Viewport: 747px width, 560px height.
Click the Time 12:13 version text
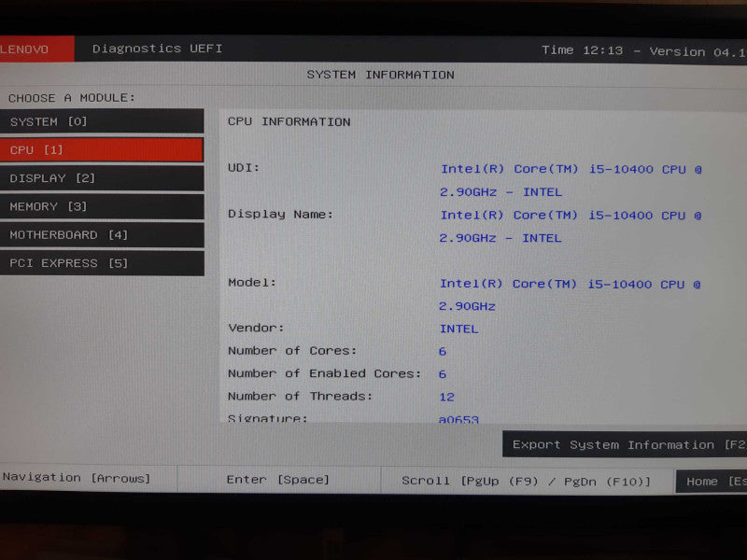[644, 51]
